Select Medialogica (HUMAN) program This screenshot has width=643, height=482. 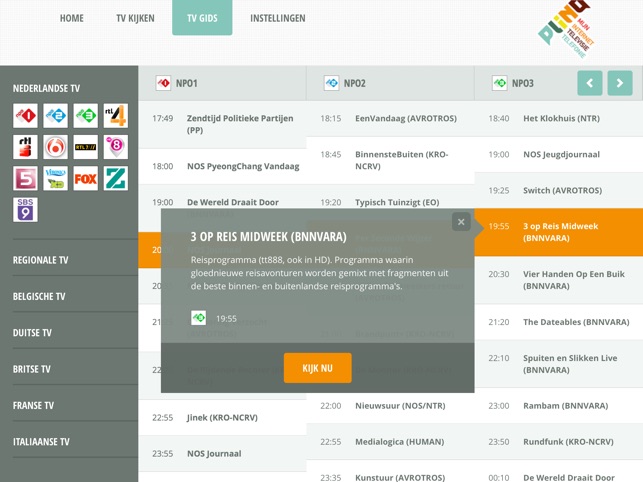pos(390,442)
